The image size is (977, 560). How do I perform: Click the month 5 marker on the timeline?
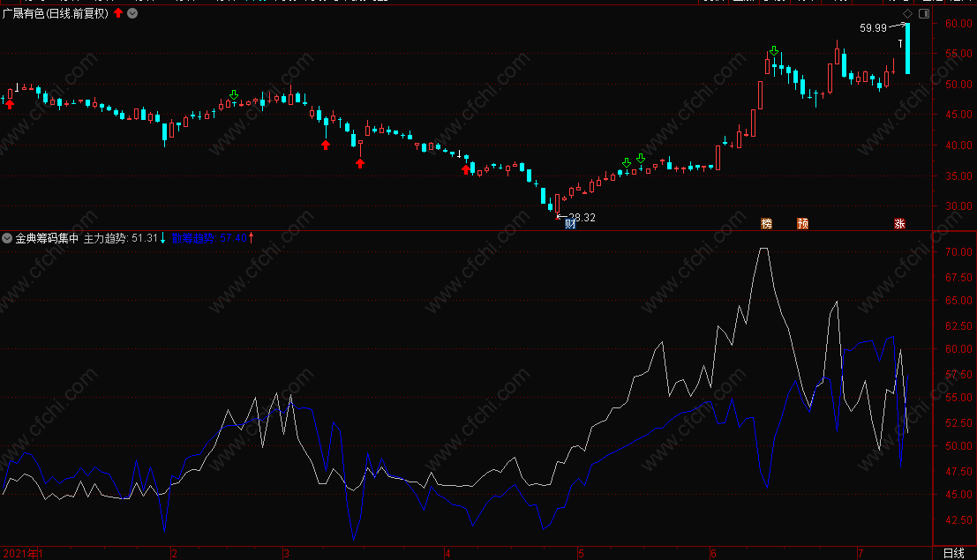point(581,554)
